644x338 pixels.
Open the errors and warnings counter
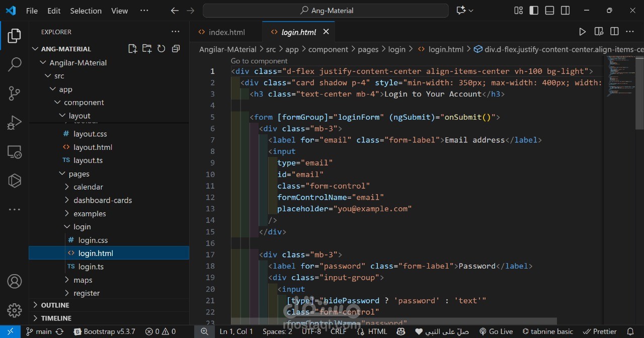click(160, 331)
